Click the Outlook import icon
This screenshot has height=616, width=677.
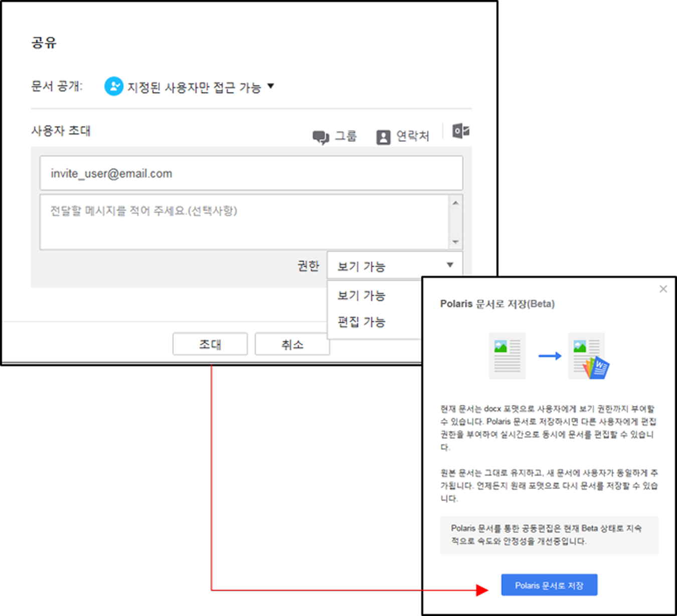(x=461, y=131)
